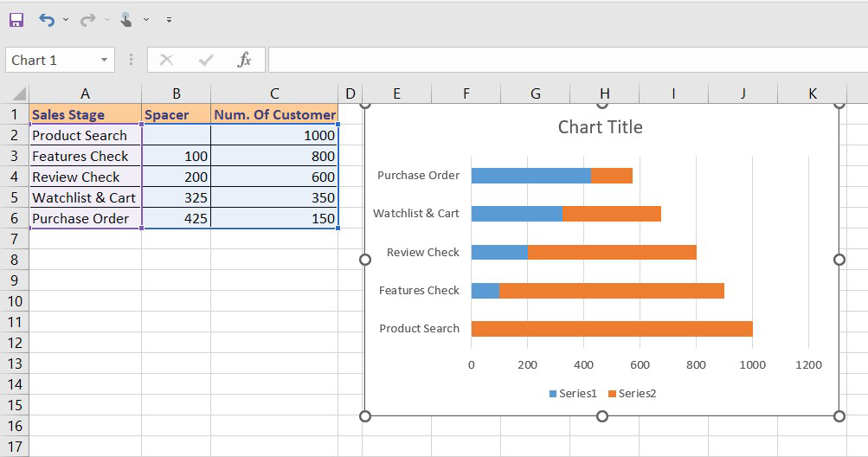Click the Cancel X in formula bar
Screen dimensions: 868x457
tap(167, 60)
